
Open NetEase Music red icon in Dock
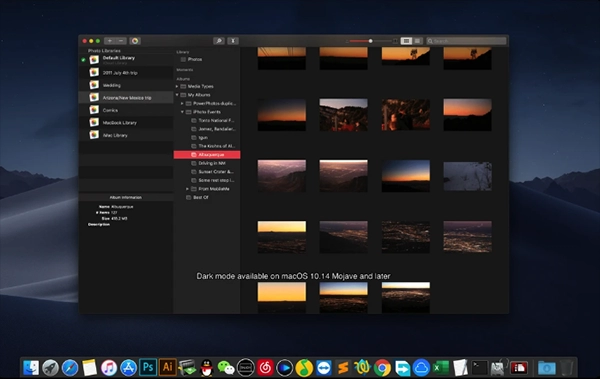pos(265,368)
